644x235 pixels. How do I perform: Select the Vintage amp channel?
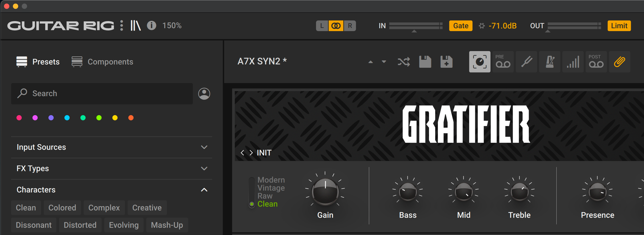(271, 188)
